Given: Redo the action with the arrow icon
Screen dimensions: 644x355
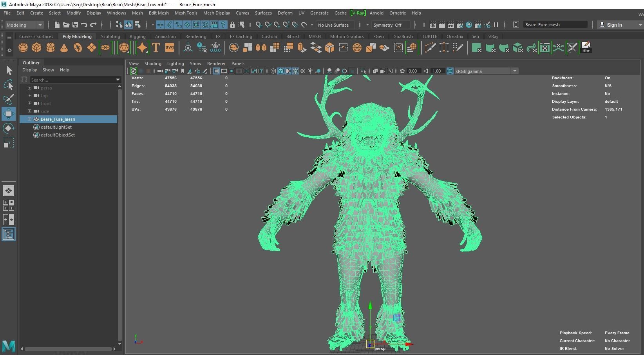Looking at the screenshot, I should click(x=93, y=25).
